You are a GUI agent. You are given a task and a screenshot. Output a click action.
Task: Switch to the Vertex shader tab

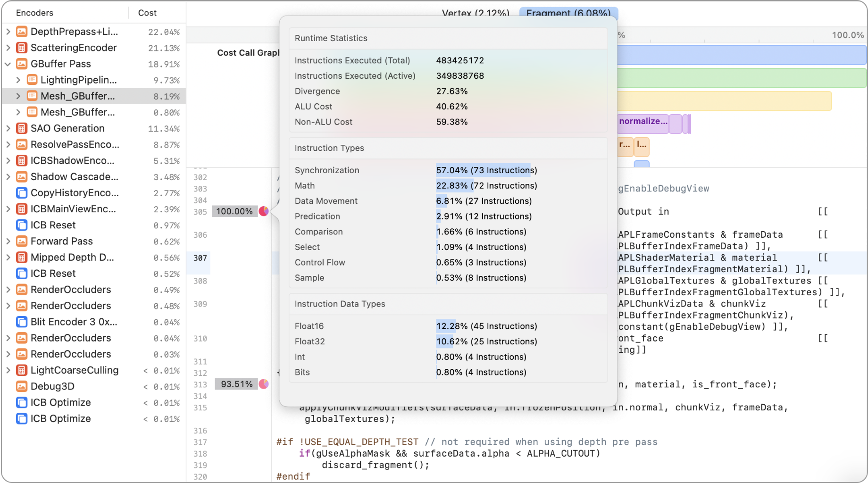tap(475, 13)
